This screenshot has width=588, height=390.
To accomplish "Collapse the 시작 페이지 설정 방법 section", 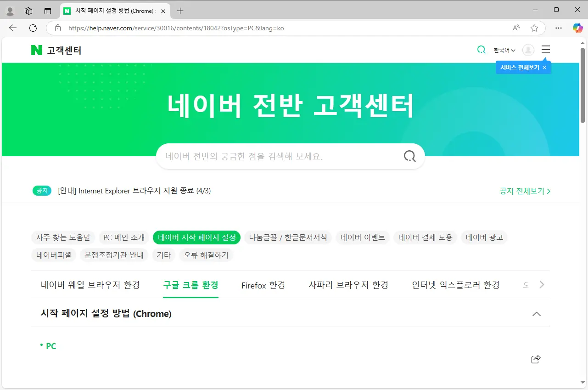I will pyautogui.click(x=536, y=314).
